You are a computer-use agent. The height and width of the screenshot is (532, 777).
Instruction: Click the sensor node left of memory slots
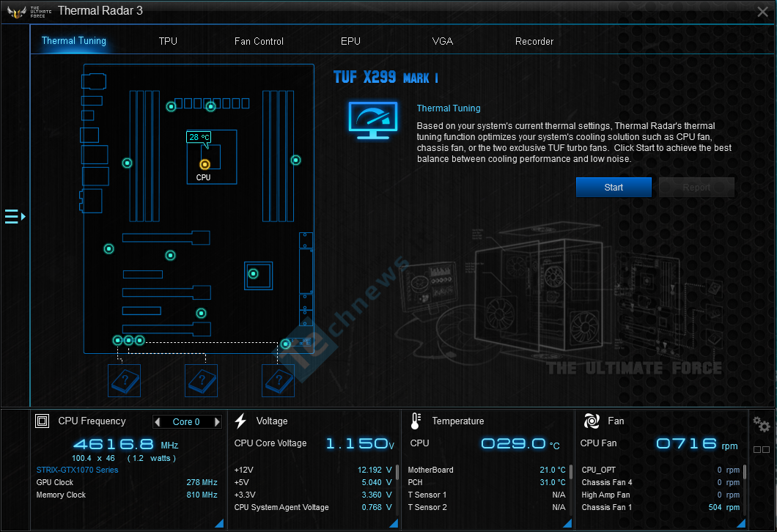pyautogui.click(x=128, y=163)
